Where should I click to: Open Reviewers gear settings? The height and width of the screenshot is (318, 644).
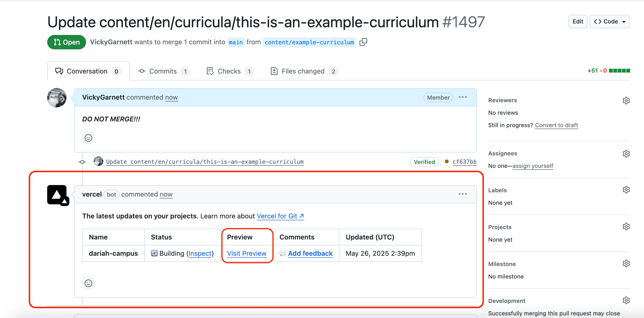click(626, 100)
